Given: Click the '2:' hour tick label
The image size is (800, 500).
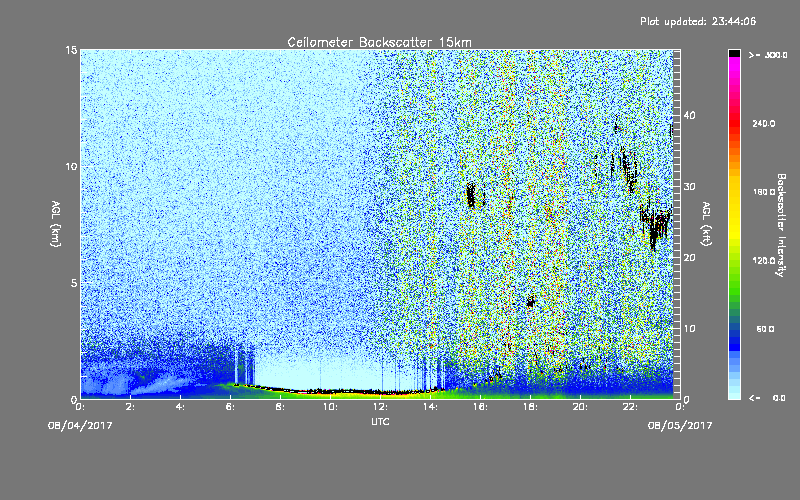Looking at the screenshot, I should pos(131,407).
